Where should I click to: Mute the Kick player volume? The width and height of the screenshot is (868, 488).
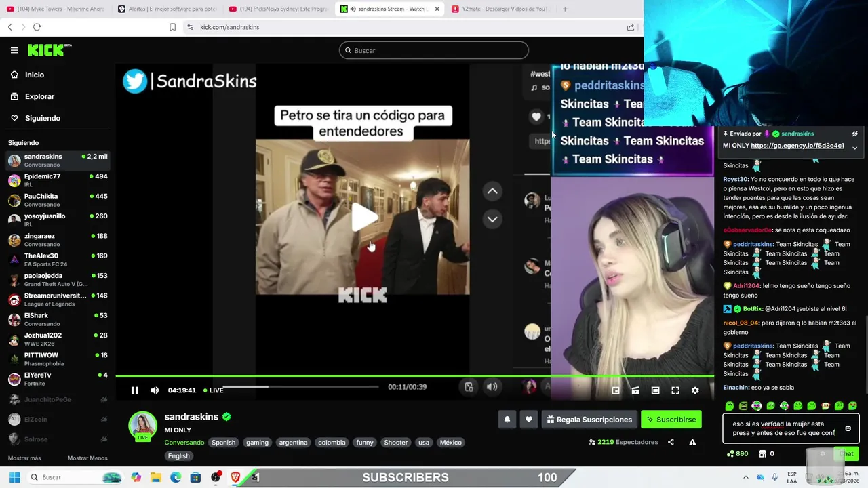coord(155,390)
